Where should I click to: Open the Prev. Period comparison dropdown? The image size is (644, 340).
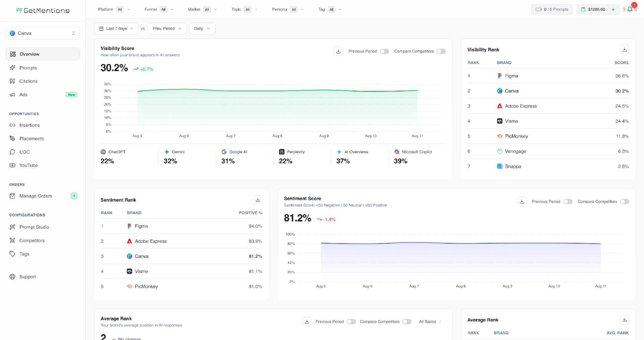coord(167,29)
